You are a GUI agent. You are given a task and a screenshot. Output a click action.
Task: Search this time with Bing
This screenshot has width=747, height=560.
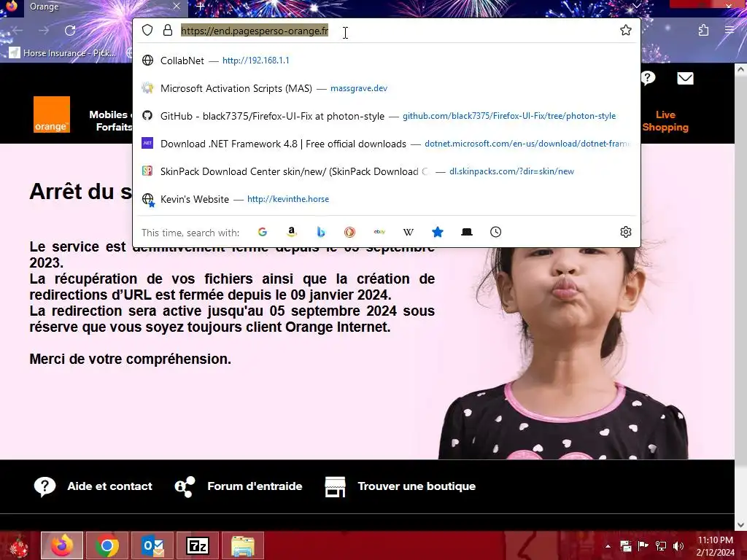(321, 232)
